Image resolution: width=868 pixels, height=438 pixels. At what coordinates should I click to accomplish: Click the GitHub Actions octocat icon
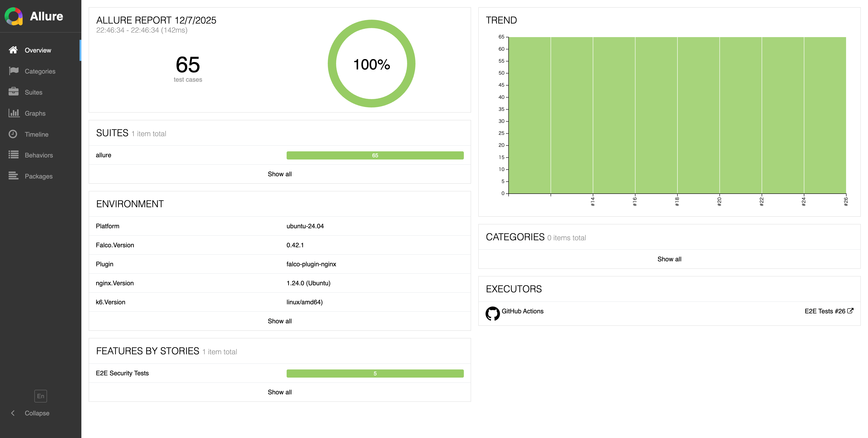coord(492,313)
